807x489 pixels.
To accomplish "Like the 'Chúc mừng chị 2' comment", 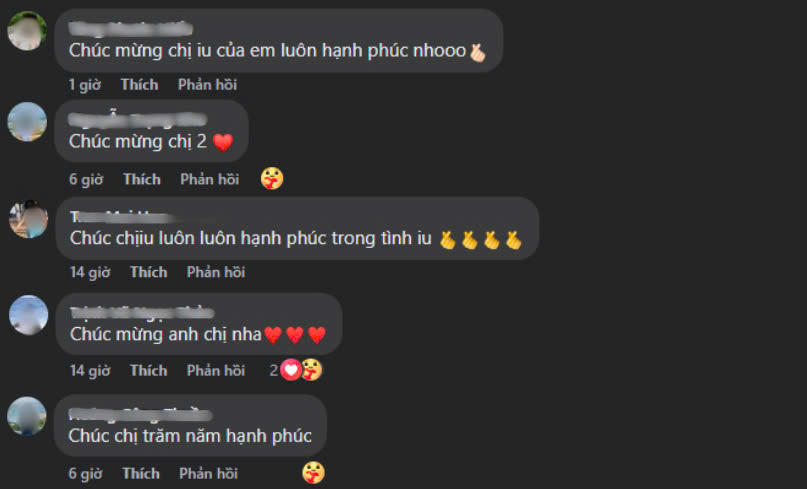I will tap(142, 179).
